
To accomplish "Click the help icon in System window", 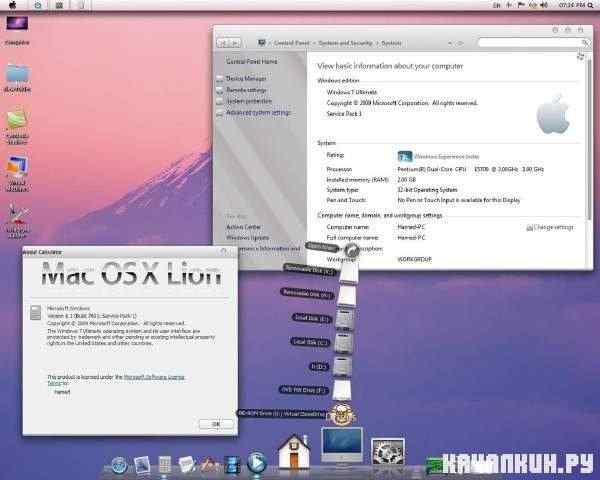I will tap(580, 57).
